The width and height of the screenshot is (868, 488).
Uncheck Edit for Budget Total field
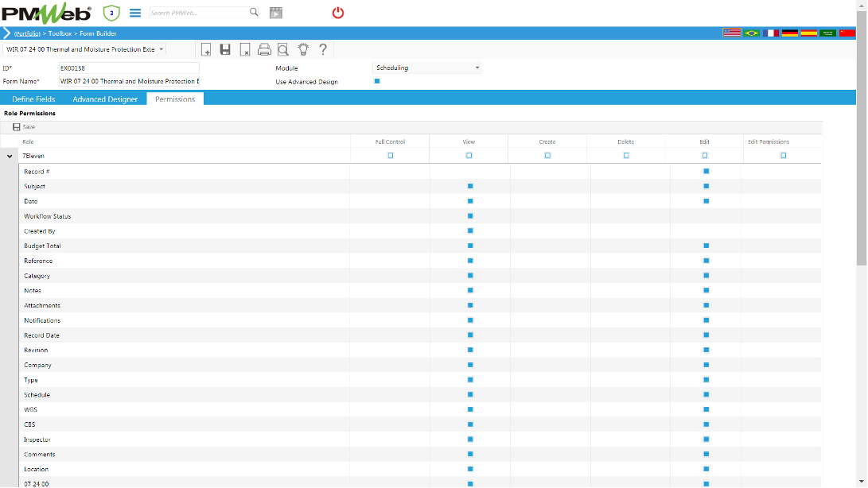click(x=706, y=246)
